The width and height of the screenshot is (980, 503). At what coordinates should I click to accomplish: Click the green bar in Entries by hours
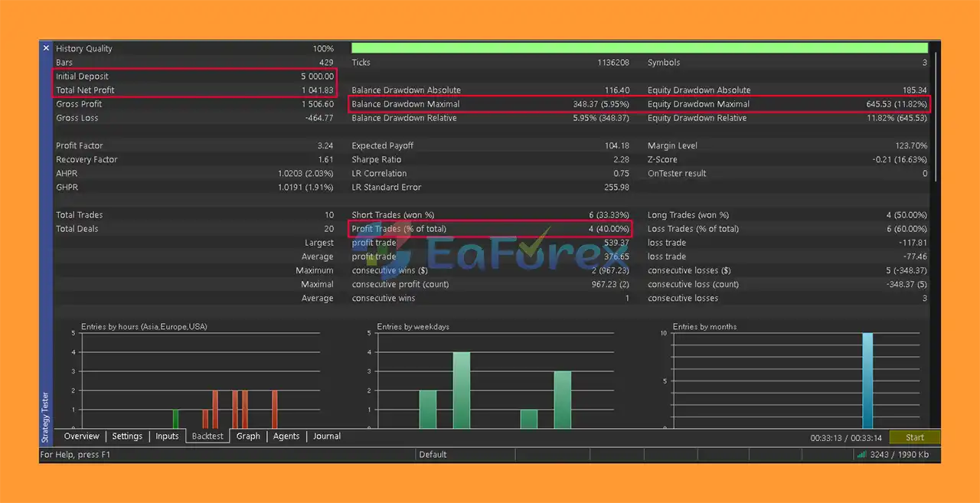(175, 420)
